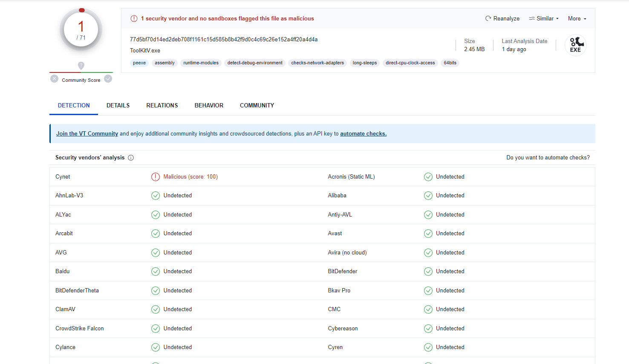The width and height of the screenshot is (629, 364).
Task: Click the red alert icon in the flagged banner
Action: 134,18
